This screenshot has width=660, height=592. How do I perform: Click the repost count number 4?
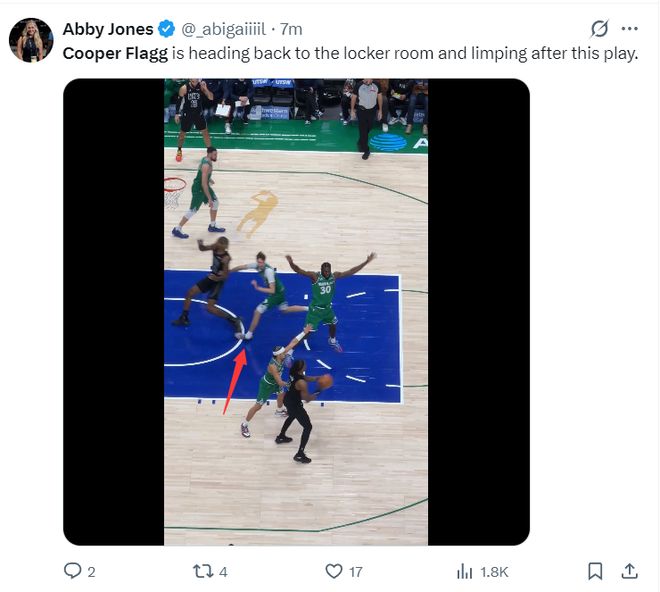coord(224,572)
